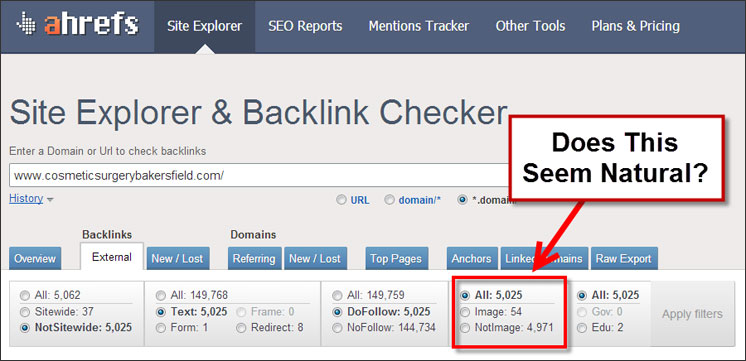
Task: Click the ahrefs logo
Action: (77, 25)
